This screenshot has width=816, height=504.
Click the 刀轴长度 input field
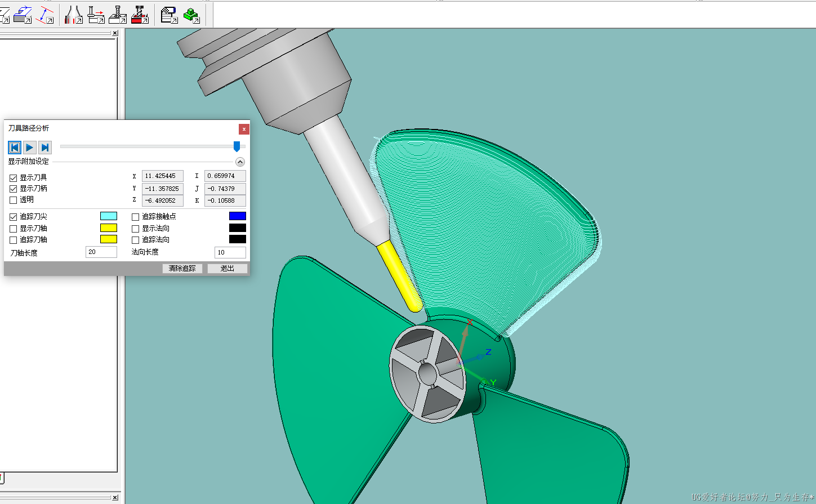click(x=101, y=252)
